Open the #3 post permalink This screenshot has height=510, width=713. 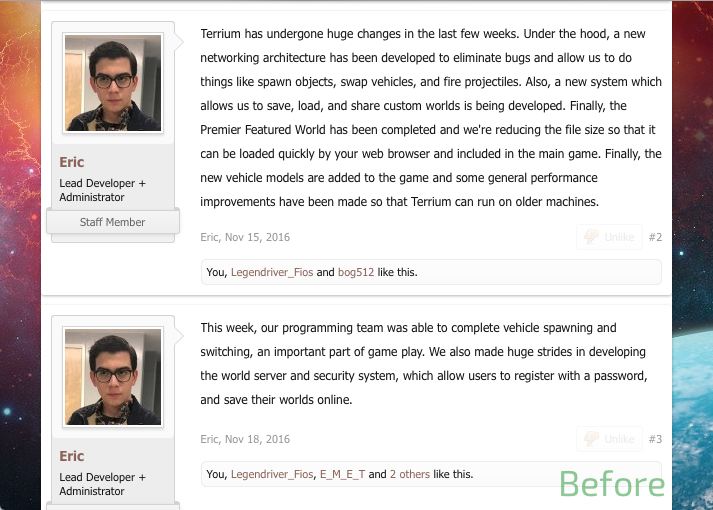[655, 439]
